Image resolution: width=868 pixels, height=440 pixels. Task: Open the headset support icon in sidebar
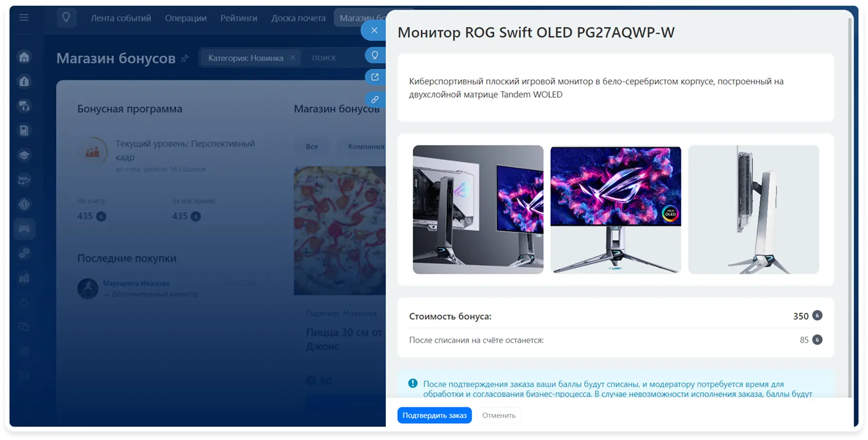(24, 106)
